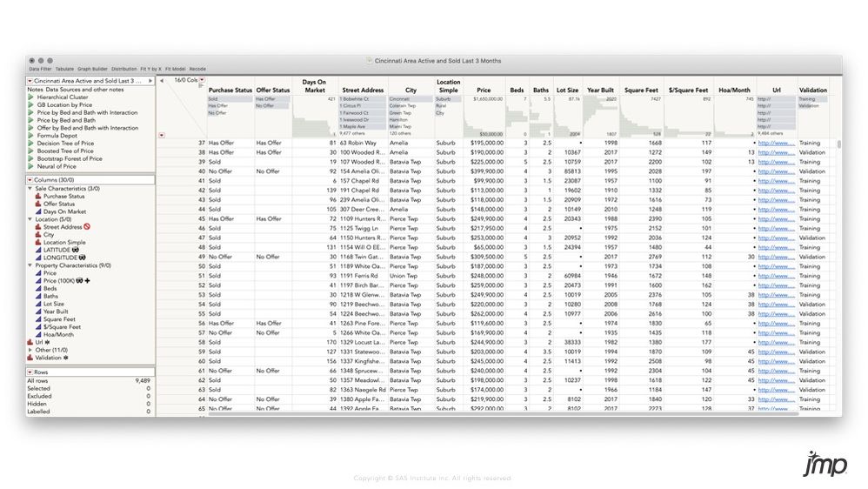The image size is (868, 489).
Task: Click the vertical scrollbar of the data grid
Action: pyautogui.click(x=838, y=144)
